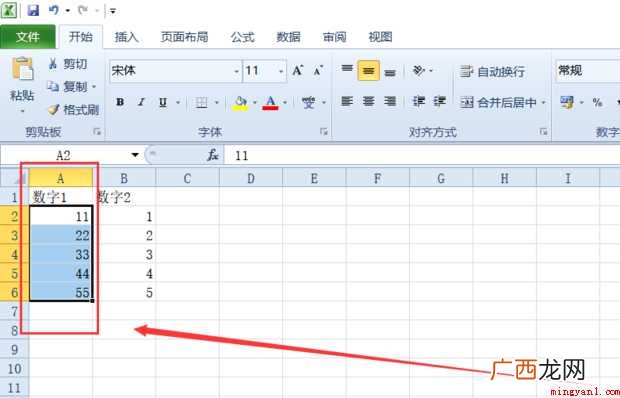
Task: Click the Redo arrow icon
Action: coord(83,10)
